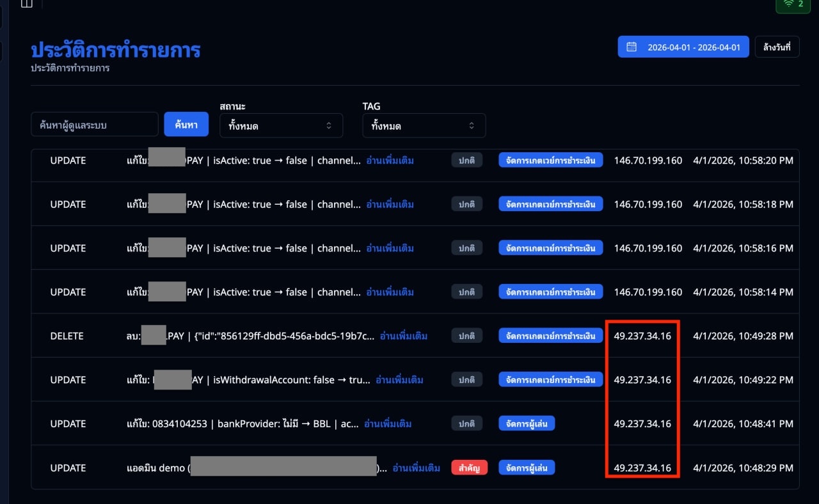
Task: Click the green Wi-Fi status badge showing 2
Action: [793, 5]
